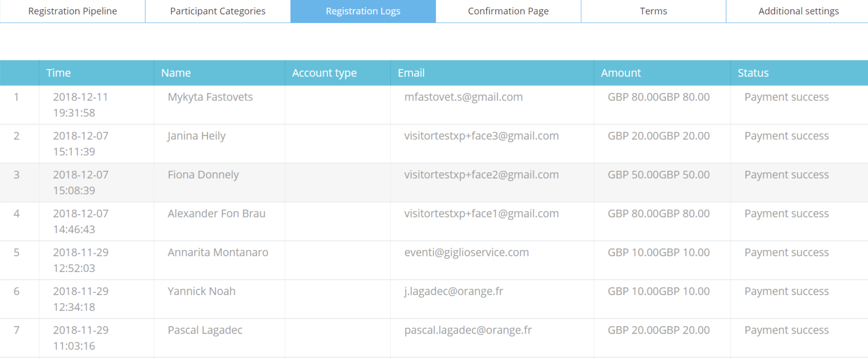The width and height of the screenshot is (868, 359).
Task: Click timestamp 2018-12-07 15:11:39
Action: pos(81,144)
